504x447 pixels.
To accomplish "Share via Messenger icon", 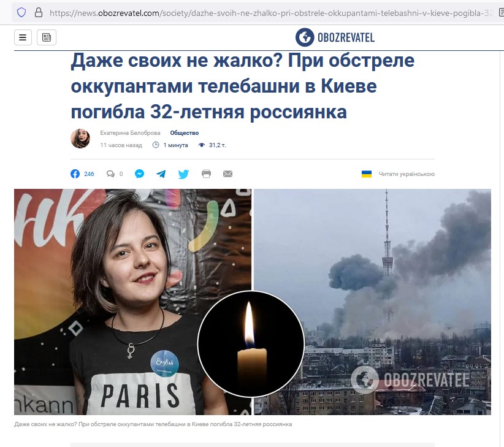I will coord(140,174).
